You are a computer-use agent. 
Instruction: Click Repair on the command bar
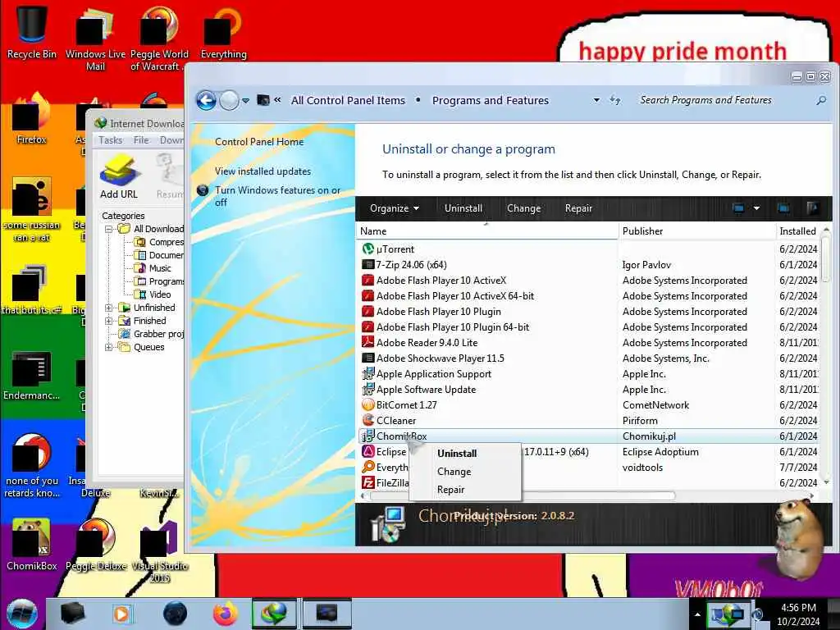[x=578, y=208]
